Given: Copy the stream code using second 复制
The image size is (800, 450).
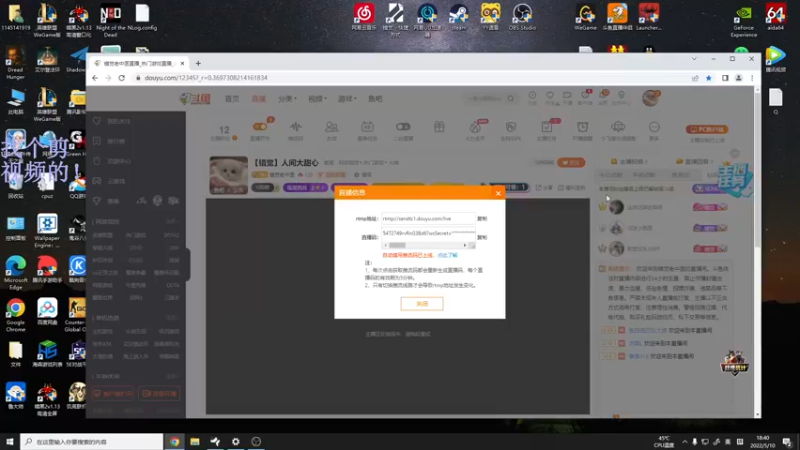Looking at the screenshot, I should click(482, 237).
